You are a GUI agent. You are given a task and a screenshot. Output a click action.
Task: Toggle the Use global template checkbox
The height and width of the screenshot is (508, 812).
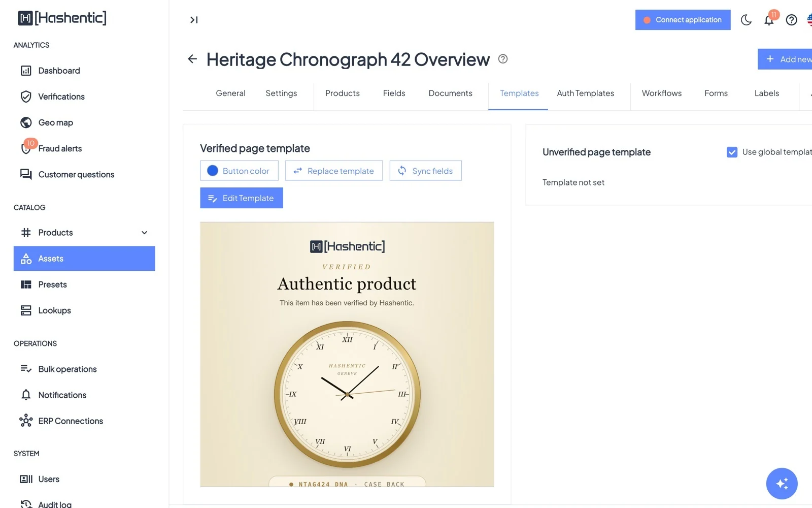click(x=732, y=152)
